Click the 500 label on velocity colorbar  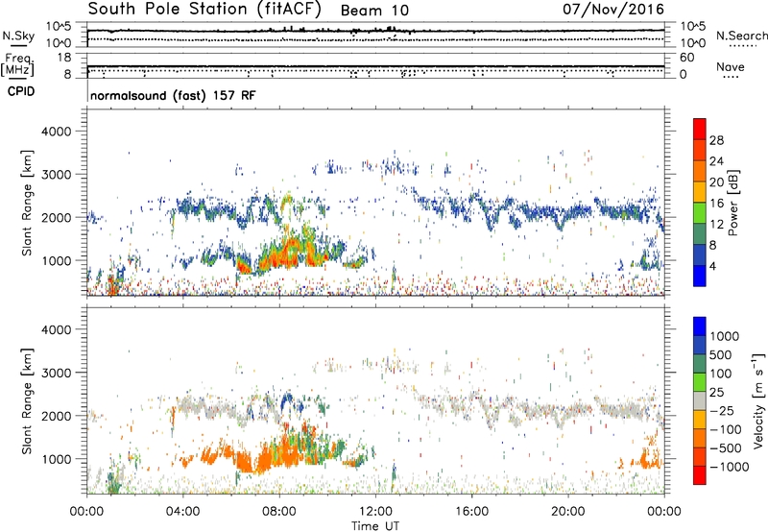[x=721, y=354]
